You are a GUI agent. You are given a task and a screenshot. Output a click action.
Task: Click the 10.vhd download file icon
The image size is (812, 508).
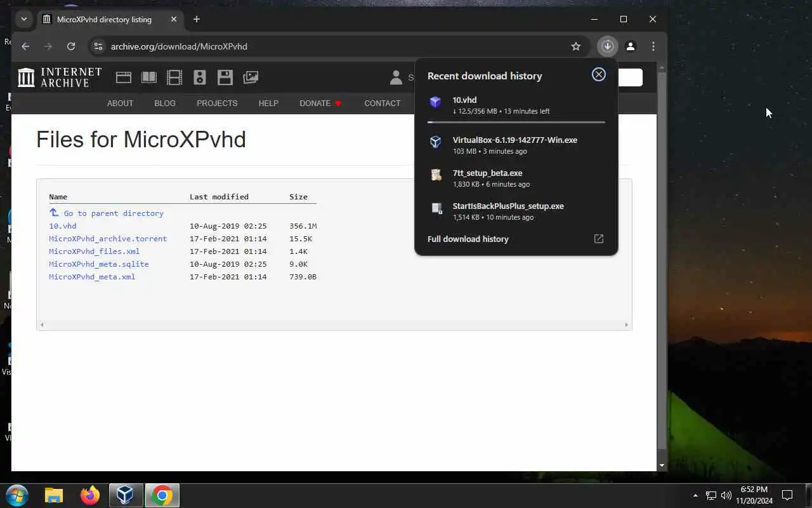tap(435, 102)
